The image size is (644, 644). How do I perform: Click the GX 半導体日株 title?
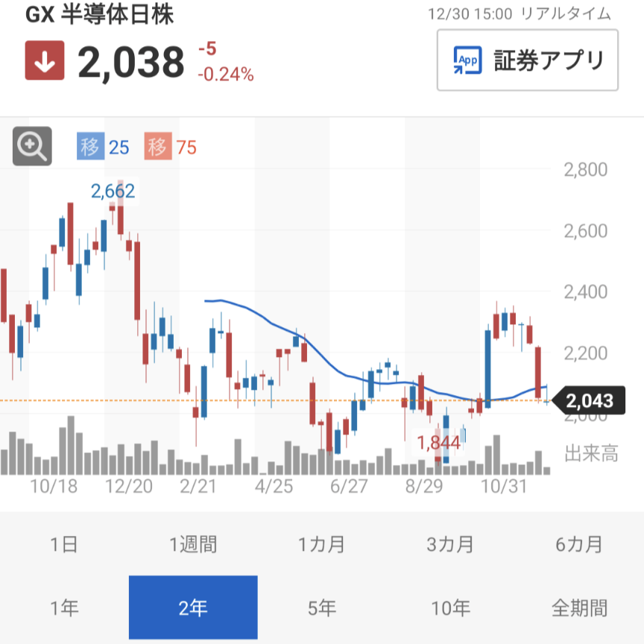(x=100, y=16)
